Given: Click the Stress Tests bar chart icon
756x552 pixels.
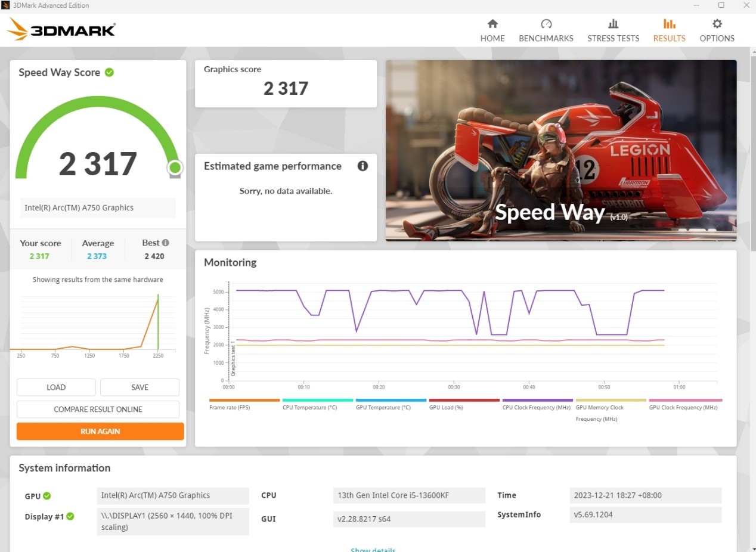Looking at the screenshot, I should tap(613, 24).
